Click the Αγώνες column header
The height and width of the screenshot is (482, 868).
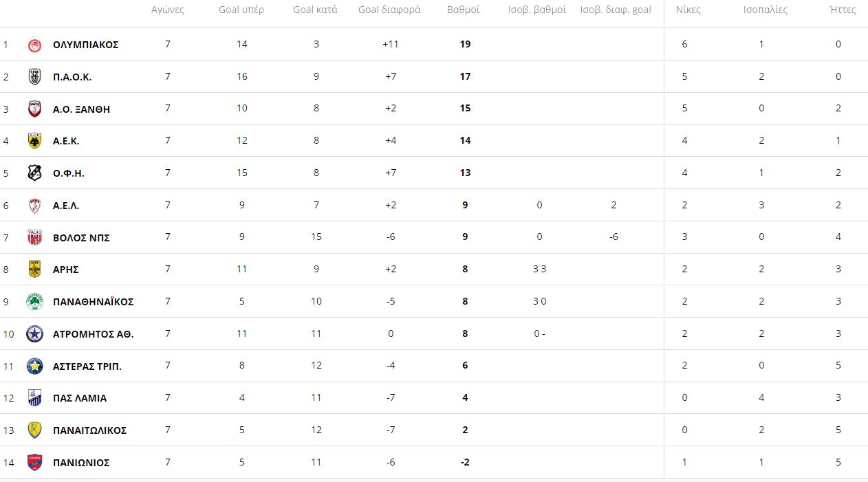pyautogui.click(x=167, y=10)
